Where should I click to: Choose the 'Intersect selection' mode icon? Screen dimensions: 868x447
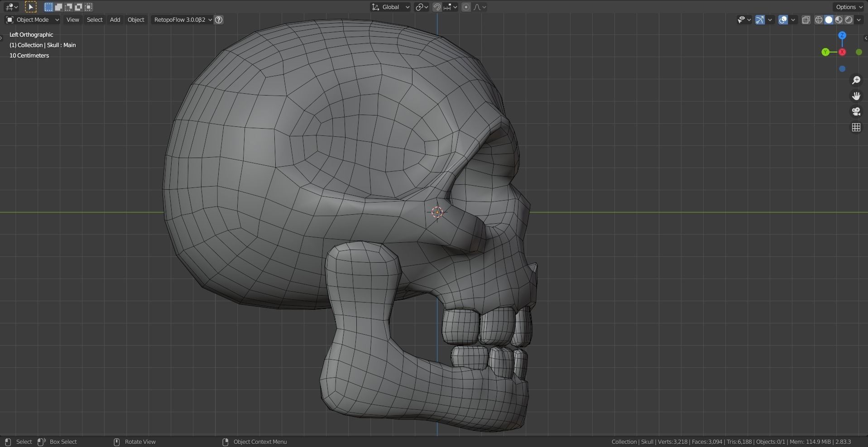coord(89,7)
